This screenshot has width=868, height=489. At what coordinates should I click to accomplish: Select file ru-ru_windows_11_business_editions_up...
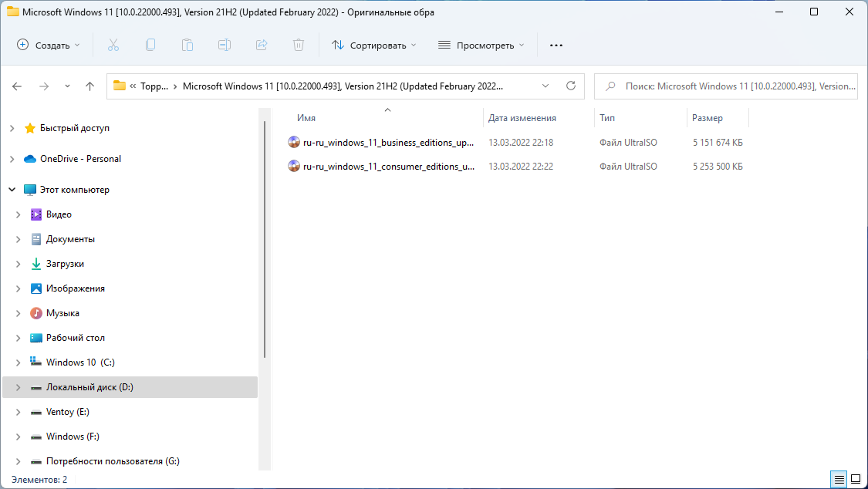[388, 142]
